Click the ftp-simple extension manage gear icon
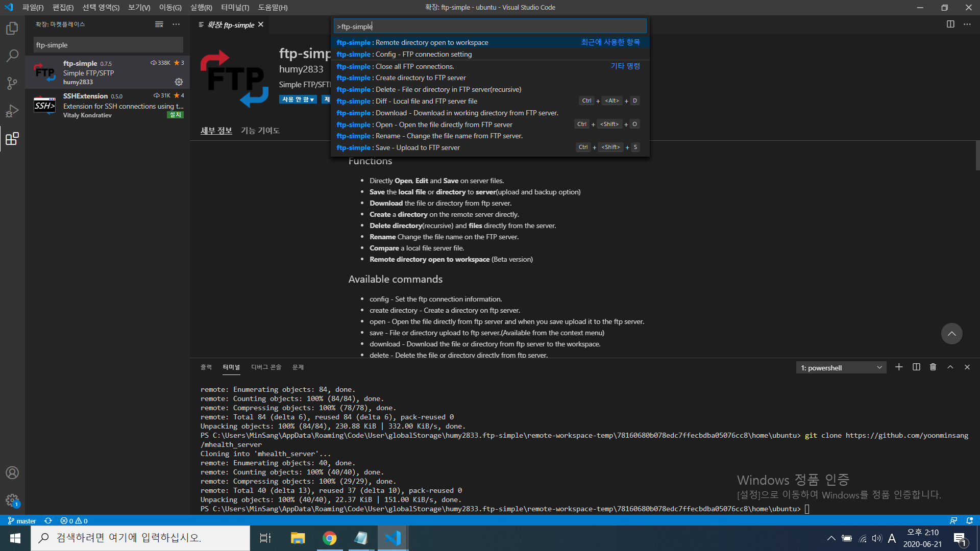Image resolution: width=980 pixels, height=551 pixels. (x=179, y=82)
